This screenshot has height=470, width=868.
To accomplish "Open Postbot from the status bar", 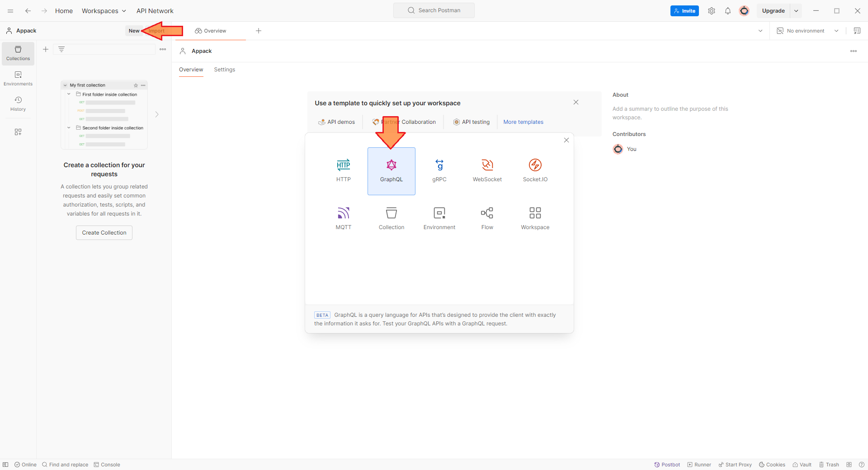I will tap(667, 465).
